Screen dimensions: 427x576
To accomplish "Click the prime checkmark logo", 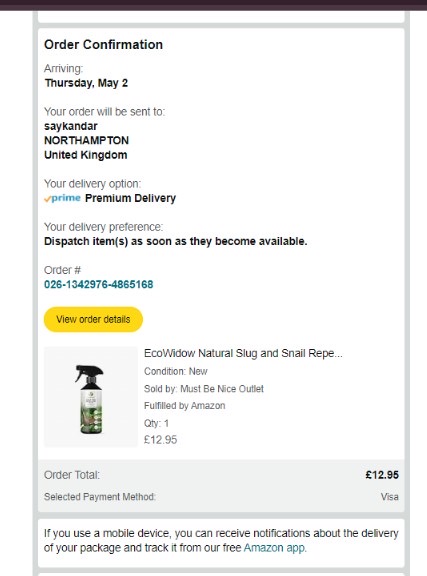I will [x=62, y=198].
